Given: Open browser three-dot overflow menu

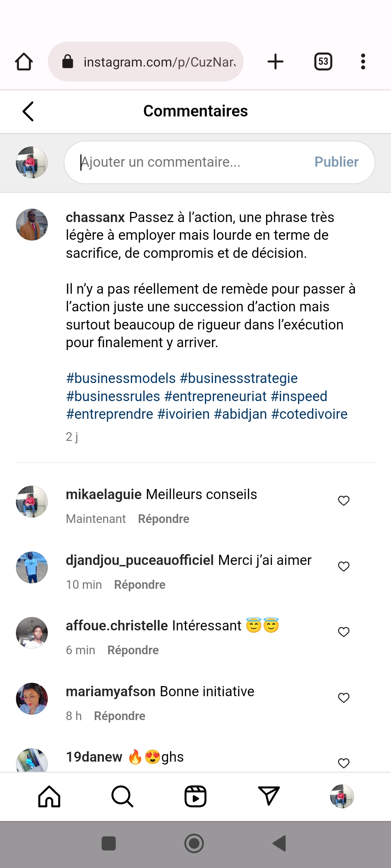Looking at the screenshot, I should 363,61.
